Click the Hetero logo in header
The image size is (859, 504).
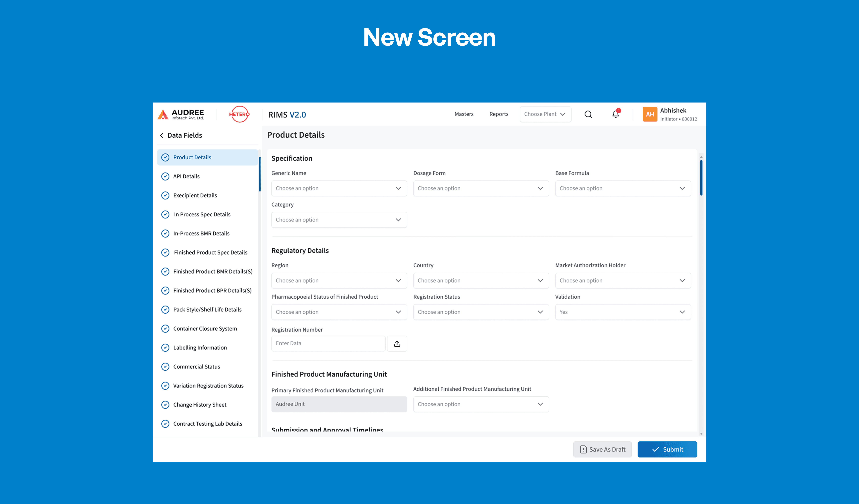pos(239,114)
